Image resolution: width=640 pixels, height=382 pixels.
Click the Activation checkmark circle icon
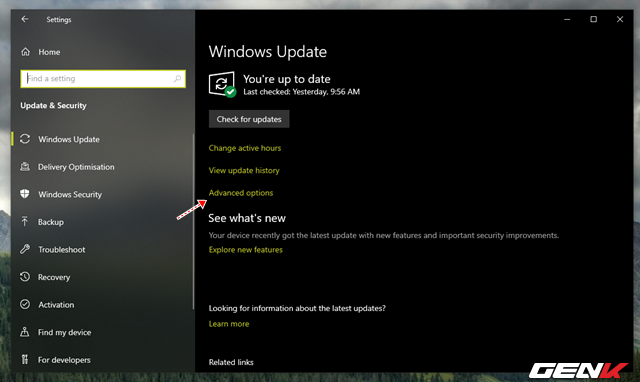click(25, 304)
